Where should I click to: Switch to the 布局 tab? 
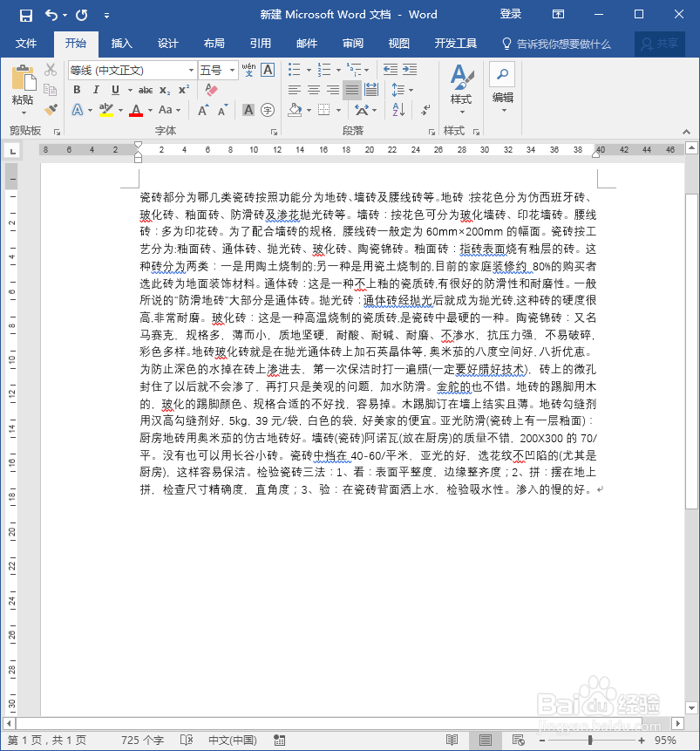tap(214, 44)
